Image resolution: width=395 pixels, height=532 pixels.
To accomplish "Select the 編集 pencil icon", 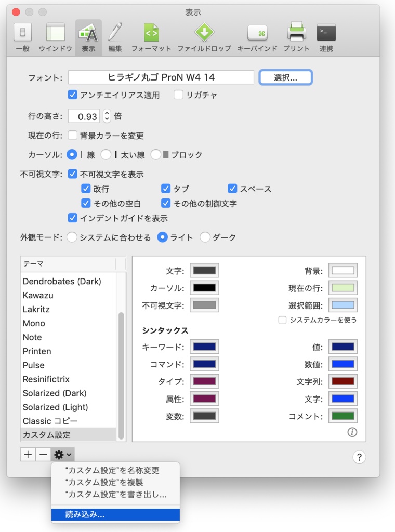I will tap(114, 34).
